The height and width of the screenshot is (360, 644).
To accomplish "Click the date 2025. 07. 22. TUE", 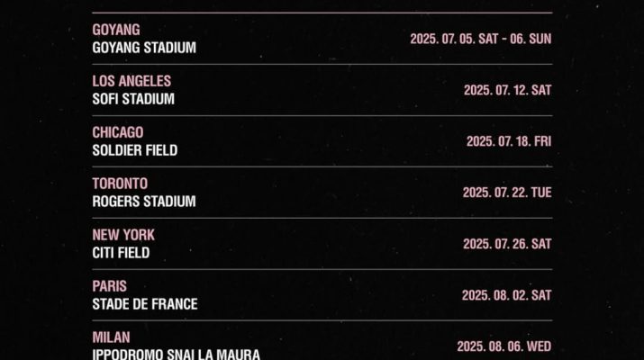I will 507,193.
